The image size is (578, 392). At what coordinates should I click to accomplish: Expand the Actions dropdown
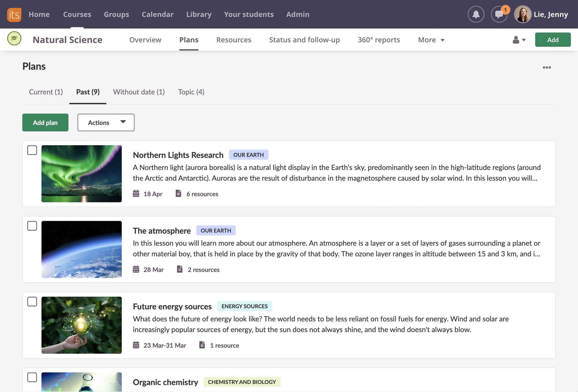[x=106, y=123]
